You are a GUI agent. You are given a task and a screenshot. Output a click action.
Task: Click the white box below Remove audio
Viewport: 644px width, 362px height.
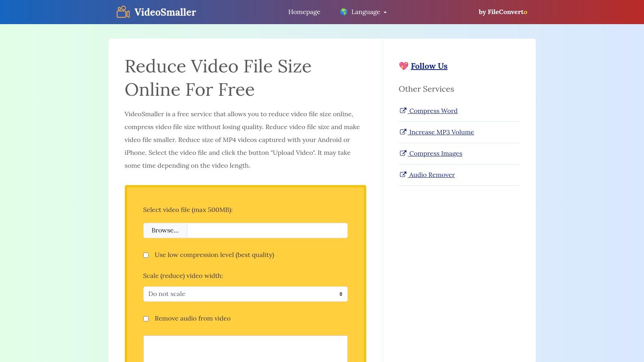[x=245, y=349]
